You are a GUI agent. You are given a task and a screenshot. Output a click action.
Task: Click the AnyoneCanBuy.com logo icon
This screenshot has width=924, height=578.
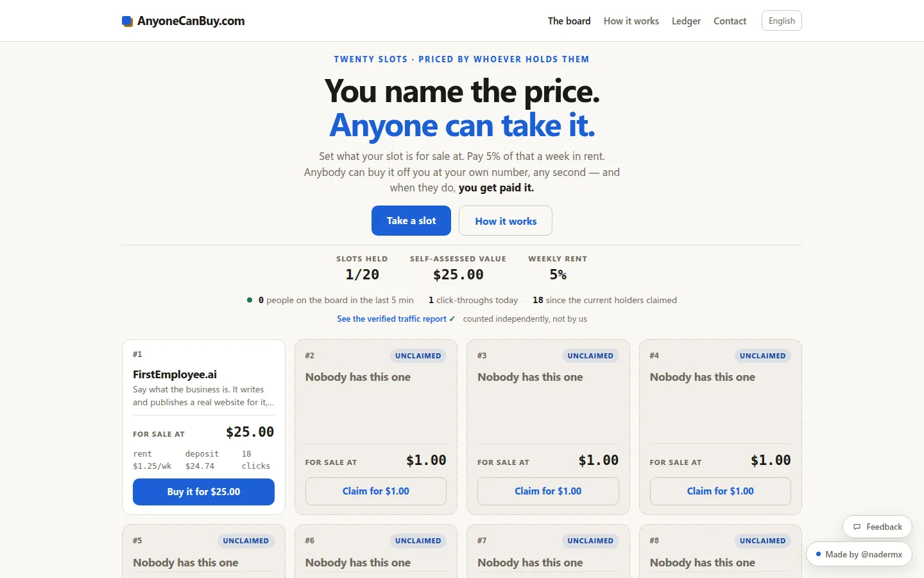click(x=127, y=21)
